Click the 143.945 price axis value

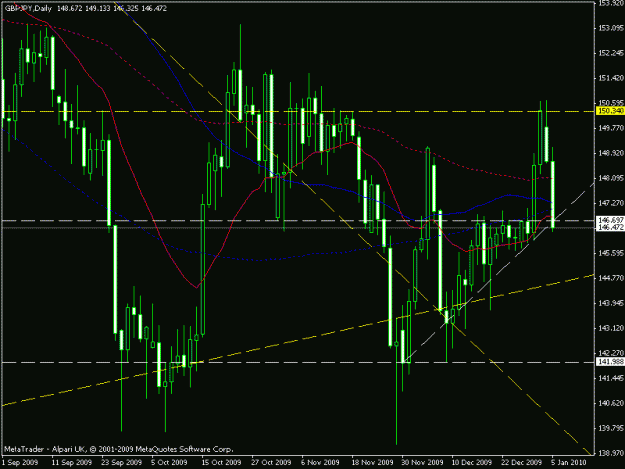pos(611,303)
